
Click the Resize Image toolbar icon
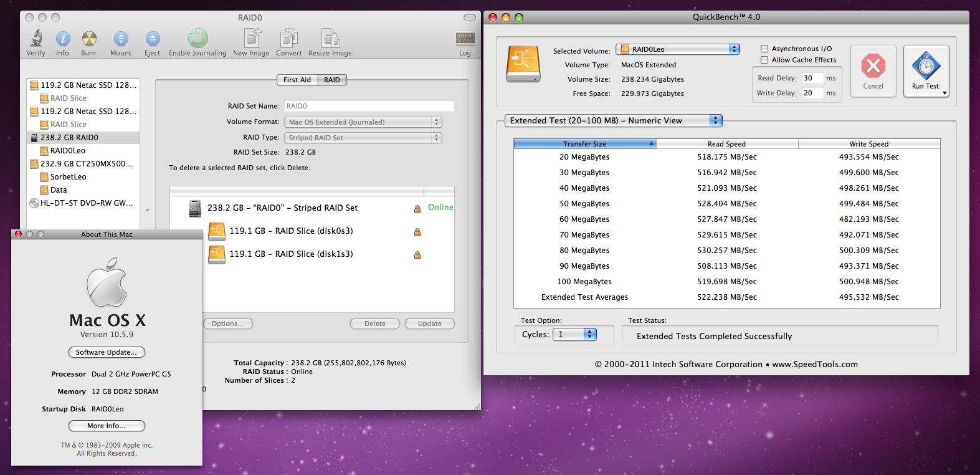[330, 38]
